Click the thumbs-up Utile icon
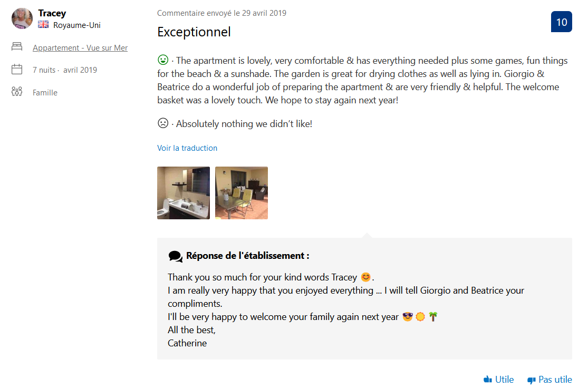 click(x=488, y=380)
